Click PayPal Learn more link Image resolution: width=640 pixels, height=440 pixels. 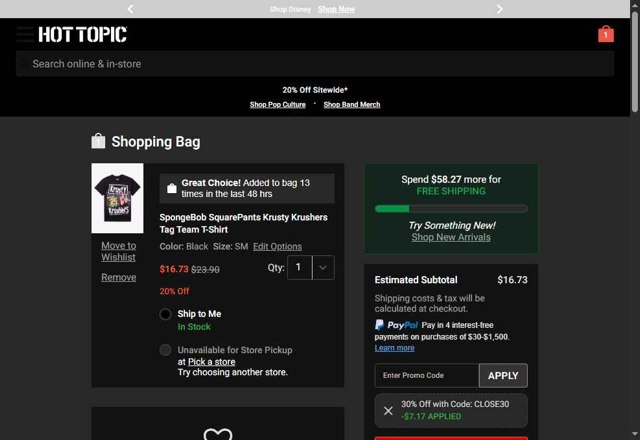pos(395,348)
